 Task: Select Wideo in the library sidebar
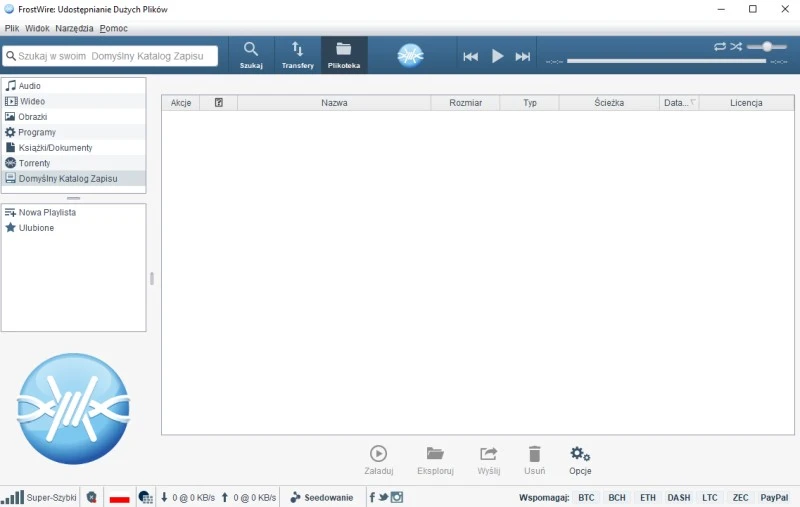pos(73,101)
